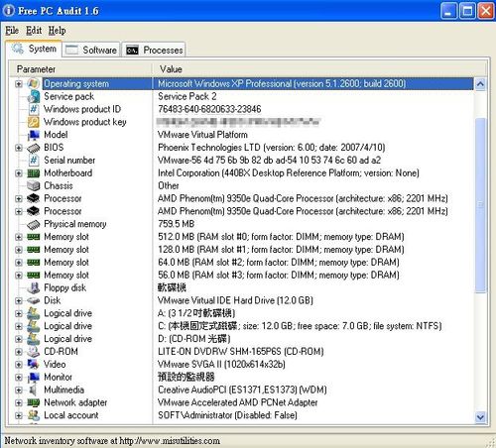This screenshot has height=448, width=496.
Task: Click the Chassis icon
Action: click(x=33, y=185)
